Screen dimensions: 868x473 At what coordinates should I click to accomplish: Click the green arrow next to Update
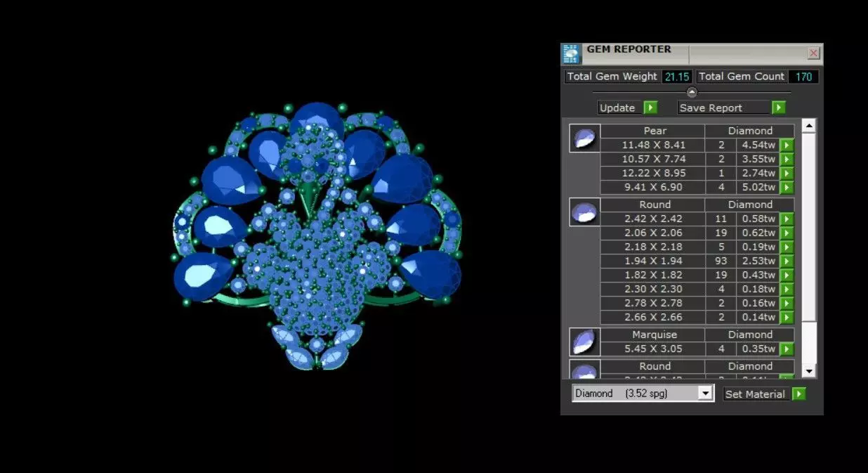[x=650, y=108]
